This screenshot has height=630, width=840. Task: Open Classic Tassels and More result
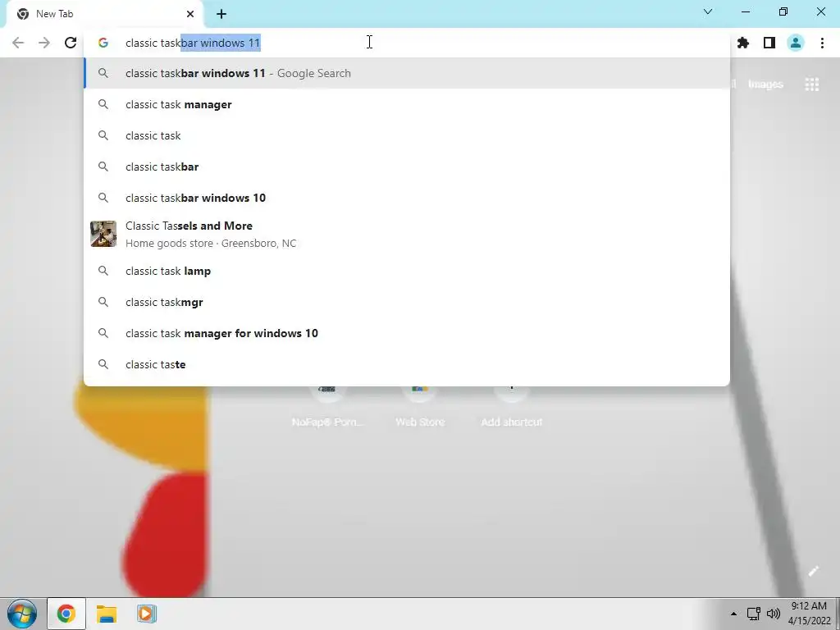pos(407,234)
